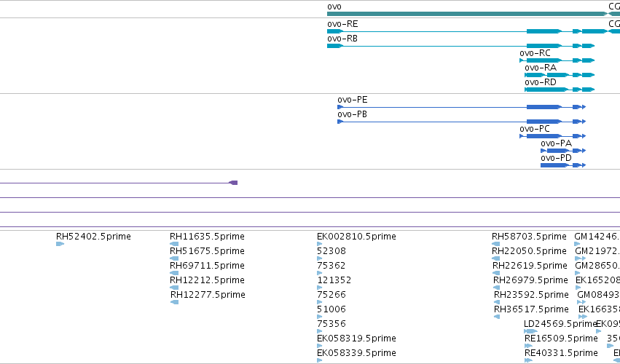Click EST RH12212.5prime
Viewport: 620px width, 364px height.
click(x=207, y=280)
